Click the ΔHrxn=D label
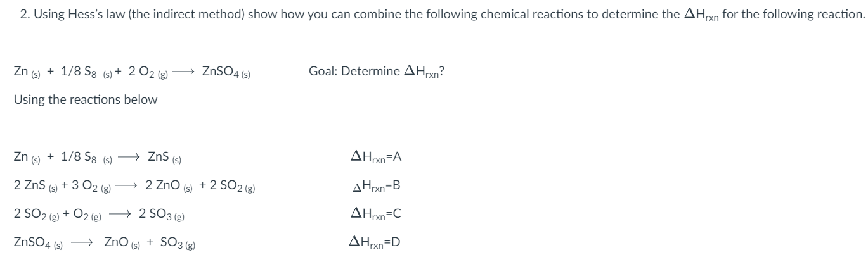 click(376, 242)
